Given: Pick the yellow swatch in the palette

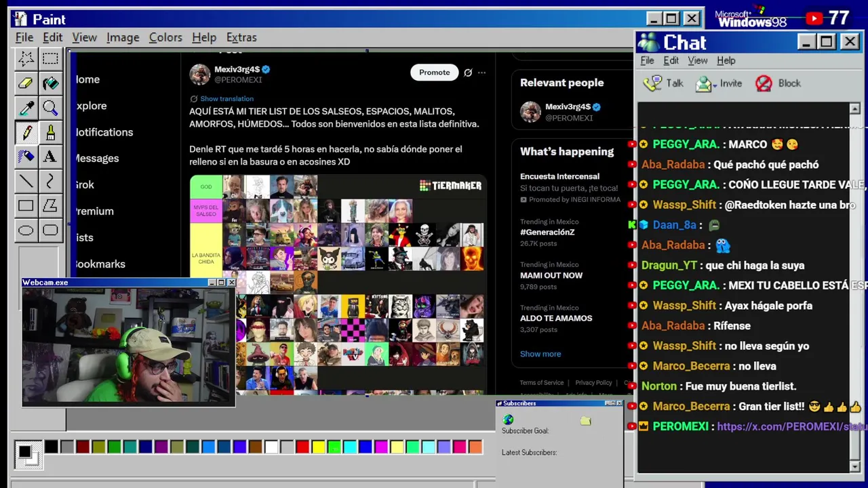Looking at the screenshot, I should 318,447.
